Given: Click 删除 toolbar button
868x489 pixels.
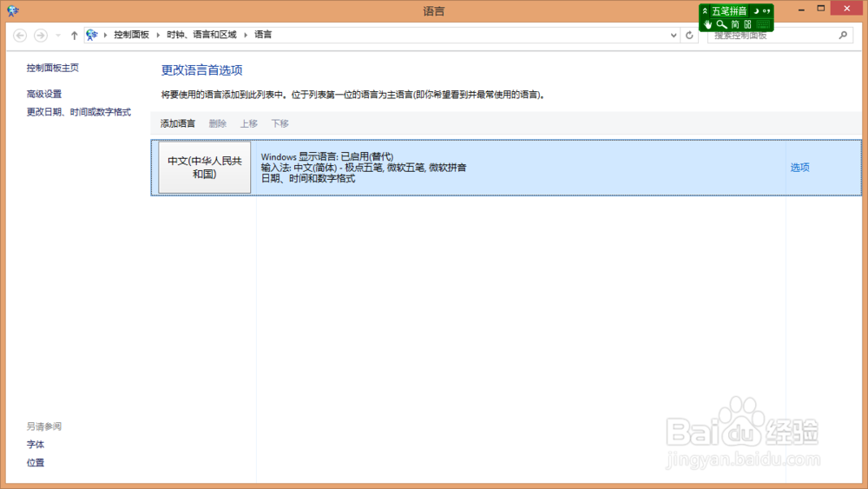Looking at the screenshot, I should tap(218, 123).
